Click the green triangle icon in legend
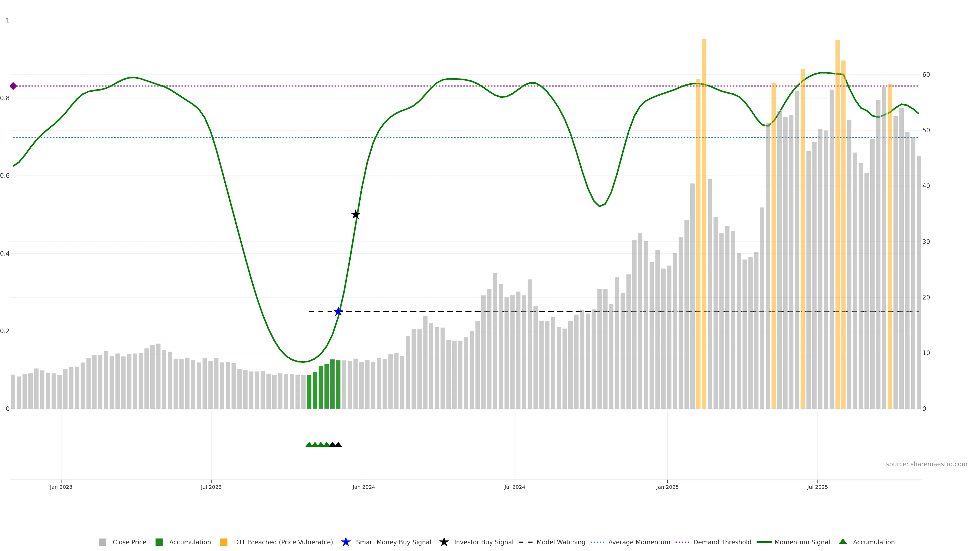The width and height of the screenshot is (980, 551). (x=843, y=542)
